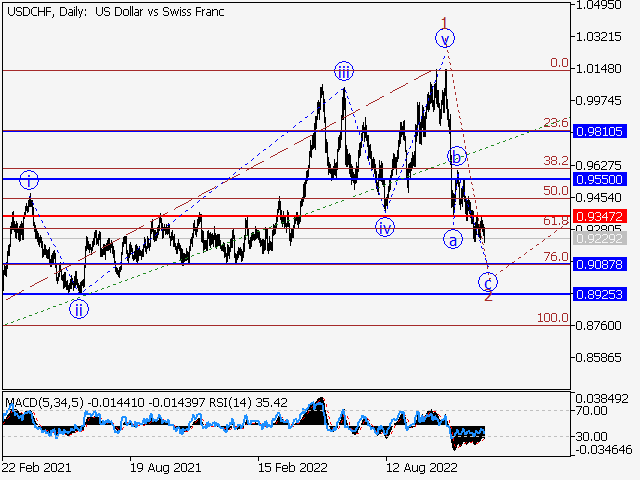Click Fibonacci level label 100.0
This screenshot has height=480, width=640.
click(553, 317)
